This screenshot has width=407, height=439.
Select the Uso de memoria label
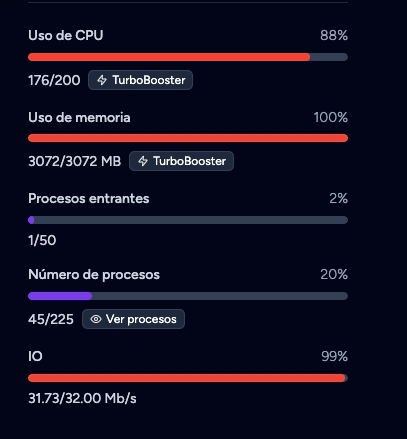pos(79,117)
